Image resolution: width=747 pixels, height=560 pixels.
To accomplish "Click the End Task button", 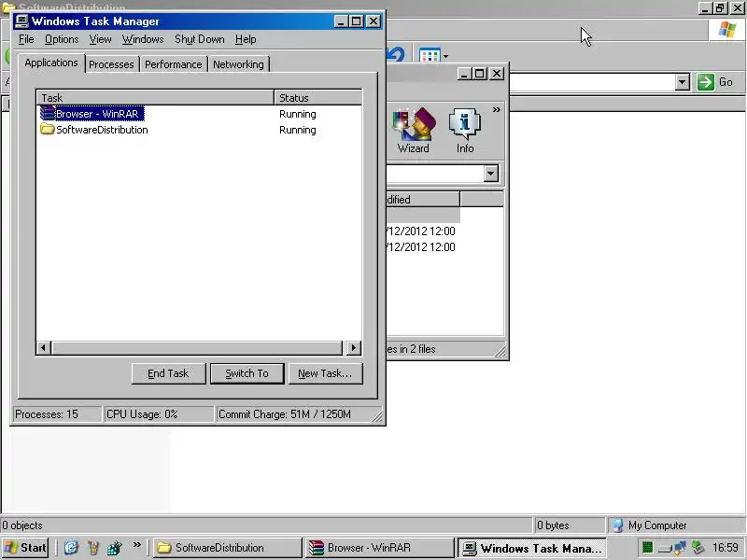I will (169, 374).
